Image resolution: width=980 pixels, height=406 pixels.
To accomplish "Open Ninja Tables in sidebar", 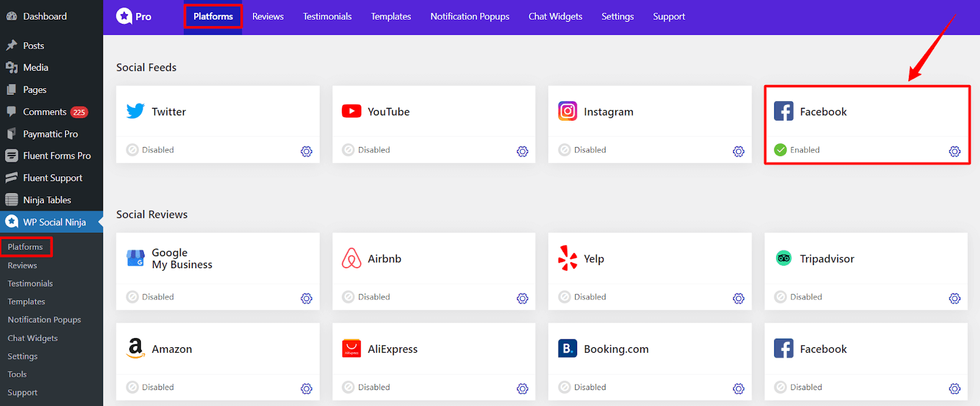I will point(51,200).
